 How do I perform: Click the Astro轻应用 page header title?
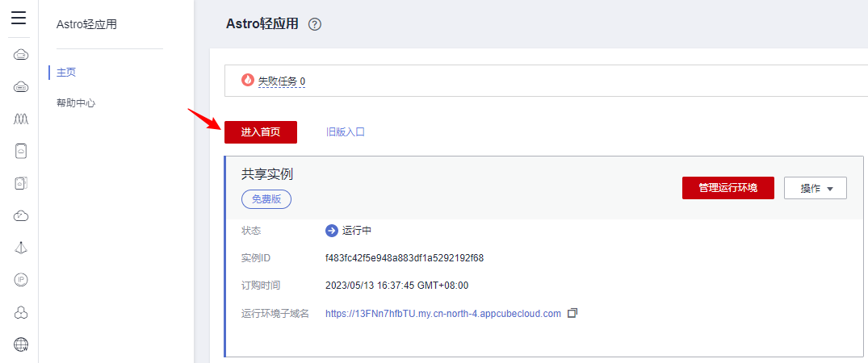262,23
